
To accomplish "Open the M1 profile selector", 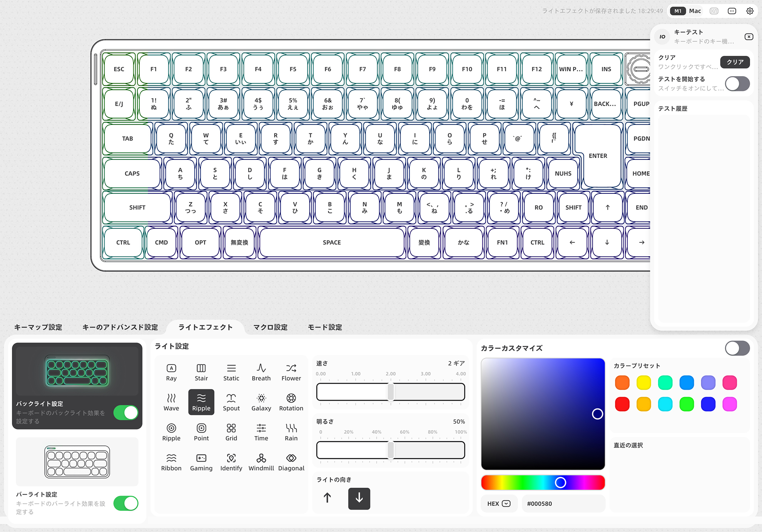I will 678,11.
